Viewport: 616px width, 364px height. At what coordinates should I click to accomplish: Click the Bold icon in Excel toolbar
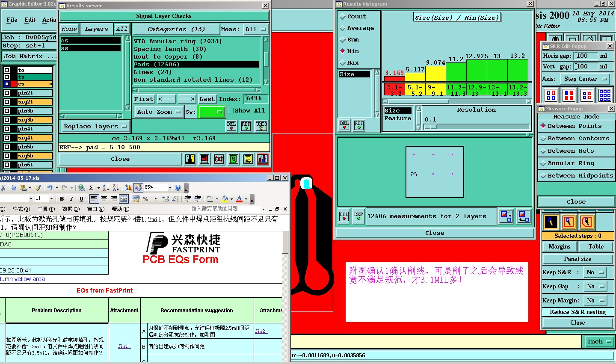[62, 198]
